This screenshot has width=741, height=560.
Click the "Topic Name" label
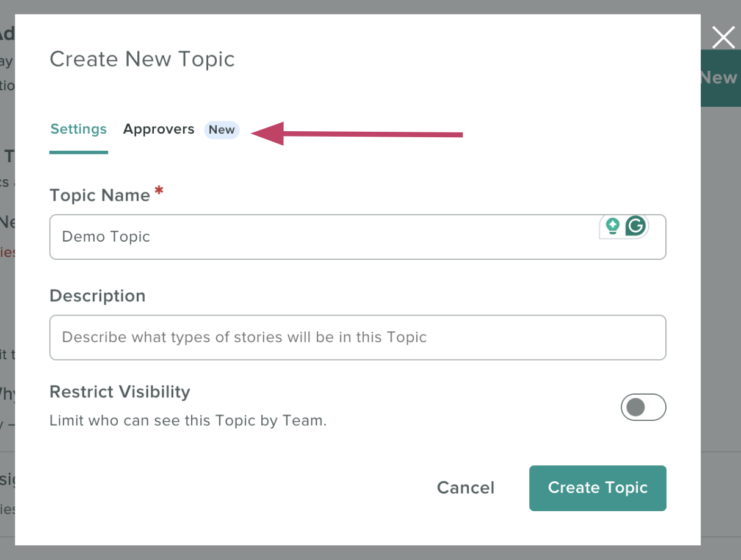pos(99,195)
